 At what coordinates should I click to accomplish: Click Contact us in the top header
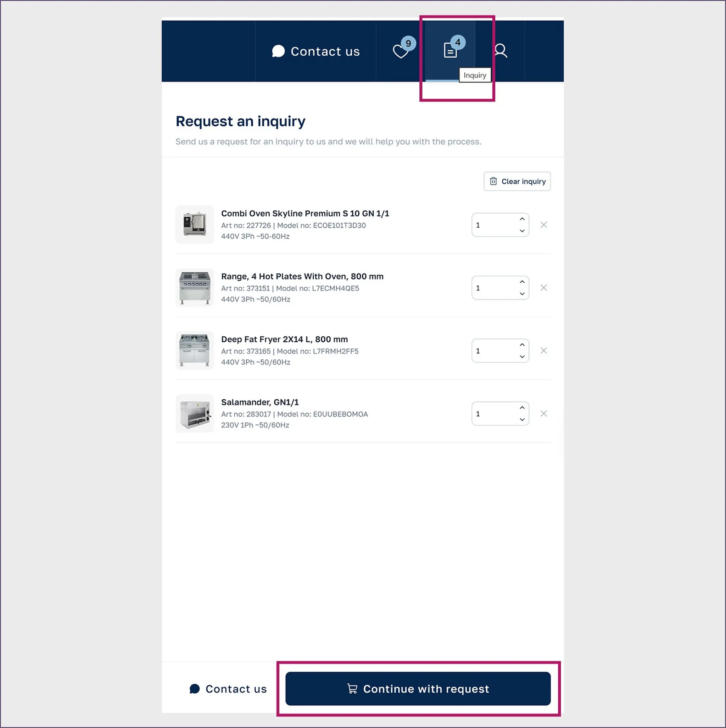(315, 51)
